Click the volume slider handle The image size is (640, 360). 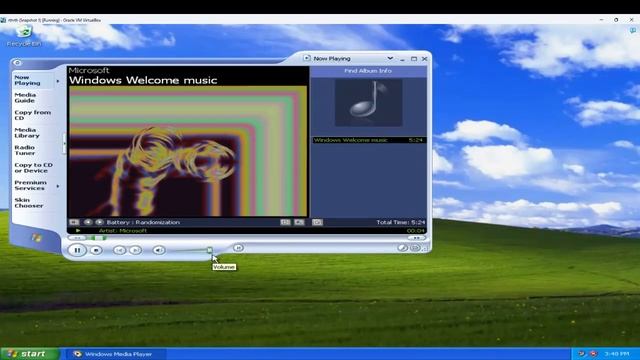pos(209,250)
